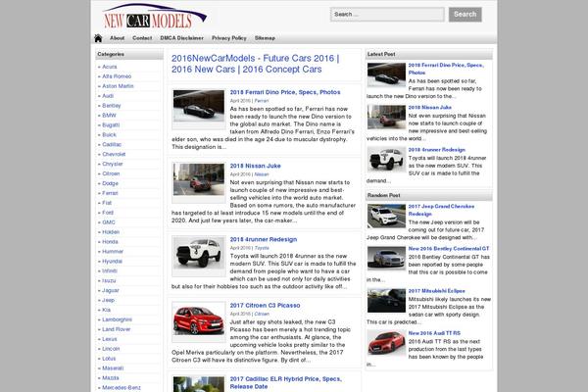Open 2018 Nissan Juke link in Latest Post
The image size is (588, 392).
click(x=430, y=107)
